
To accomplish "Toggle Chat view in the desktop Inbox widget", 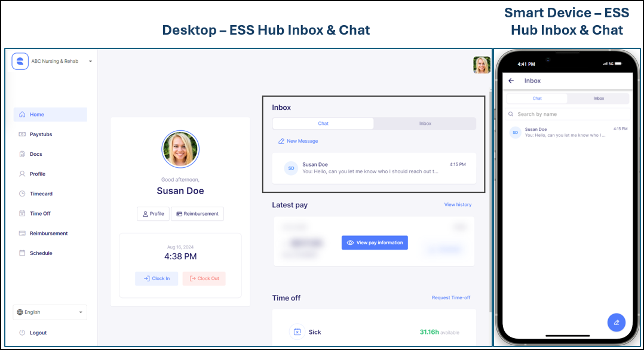I will 323,123.
